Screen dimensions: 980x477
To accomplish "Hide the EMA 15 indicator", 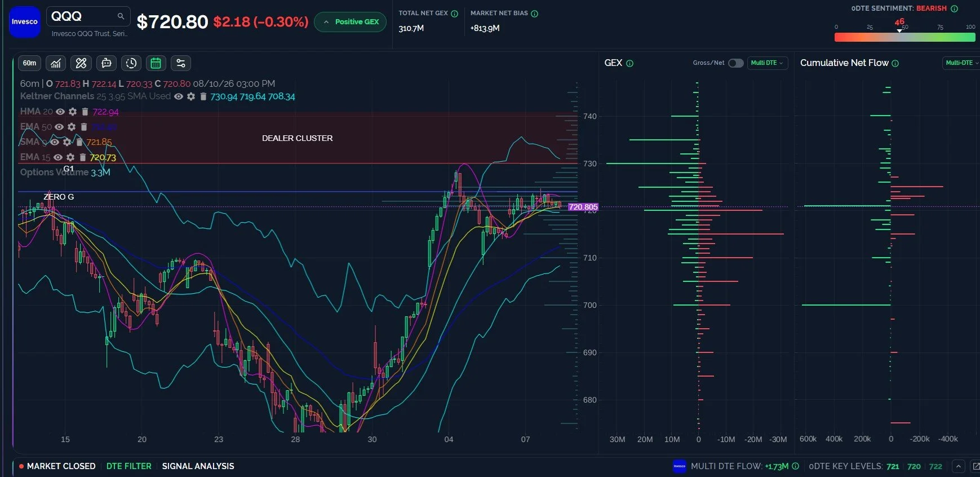I will pos(58,157).
